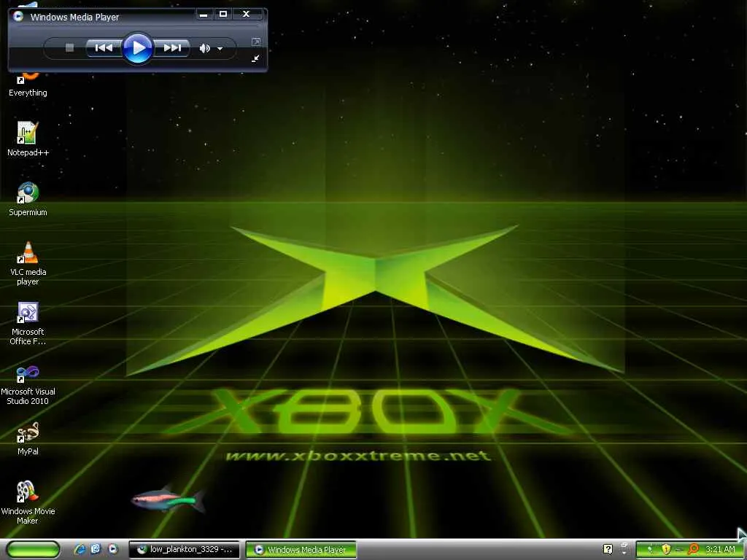This screenshot has width=747, height=560.
Task: Close the Windows Media Player window
Action: pos(246,15)
